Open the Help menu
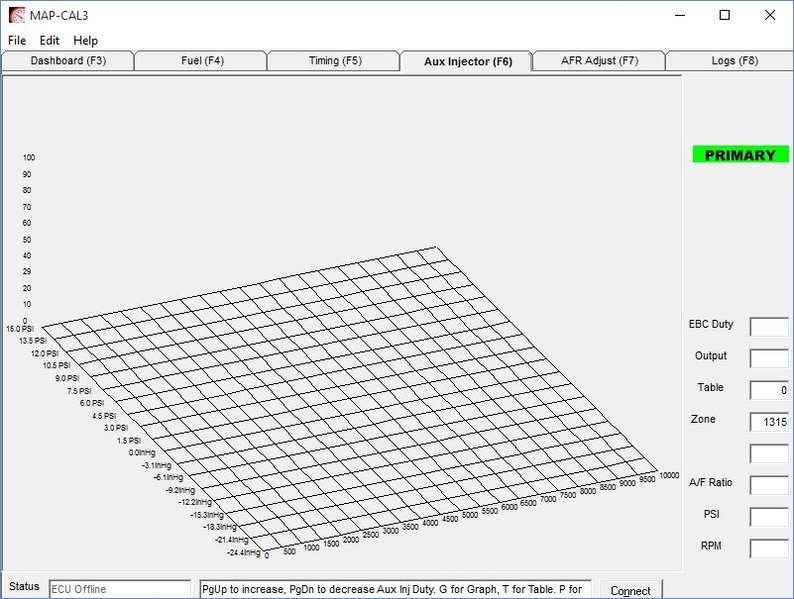794x599 pixels. 86,41
